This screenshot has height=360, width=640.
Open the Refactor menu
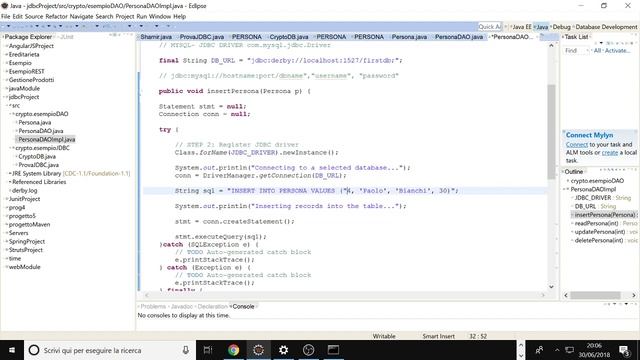56,16
